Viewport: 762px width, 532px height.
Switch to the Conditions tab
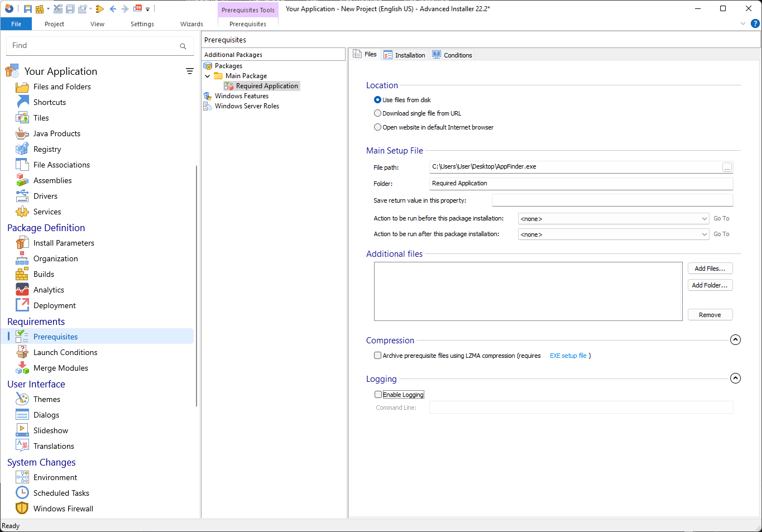click(x=452, y=55)
